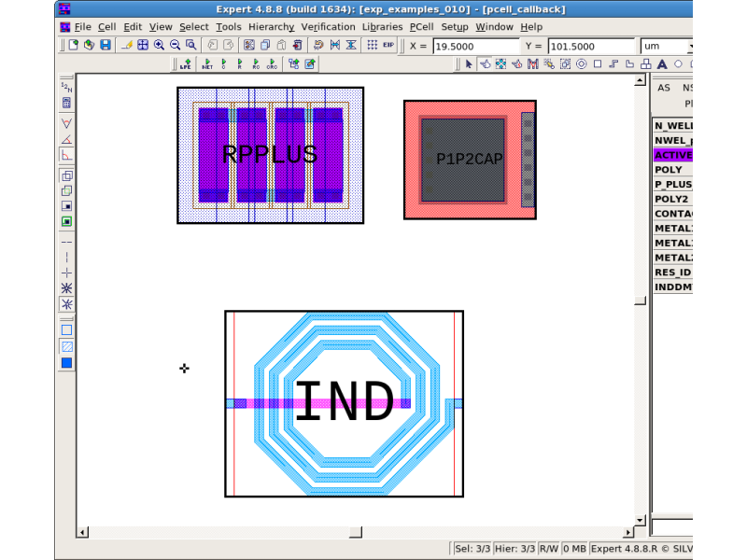Open the Verification menu

(x=328, y=27)
